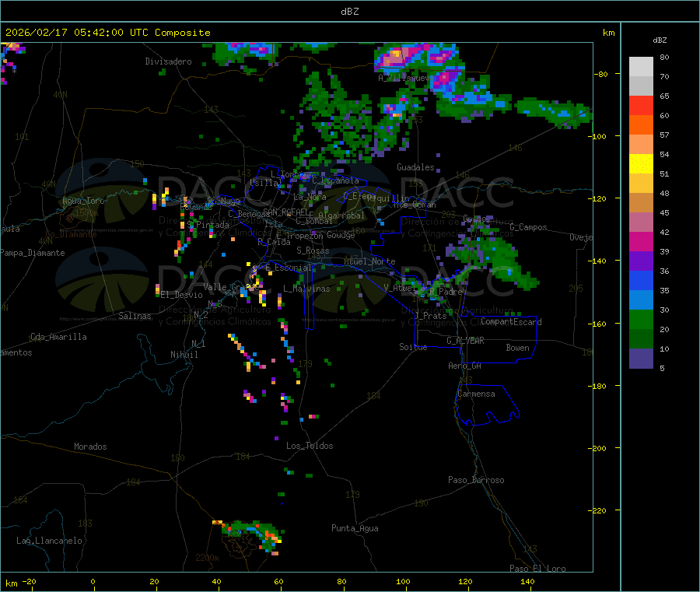Click the S_Rosas location label

(313, 250)
